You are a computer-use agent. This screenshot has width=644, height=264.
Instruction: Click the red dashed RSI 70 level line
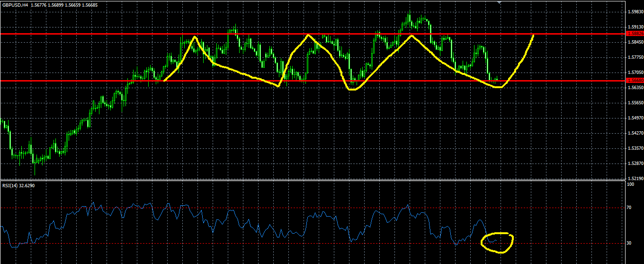(x=313, y=208)
